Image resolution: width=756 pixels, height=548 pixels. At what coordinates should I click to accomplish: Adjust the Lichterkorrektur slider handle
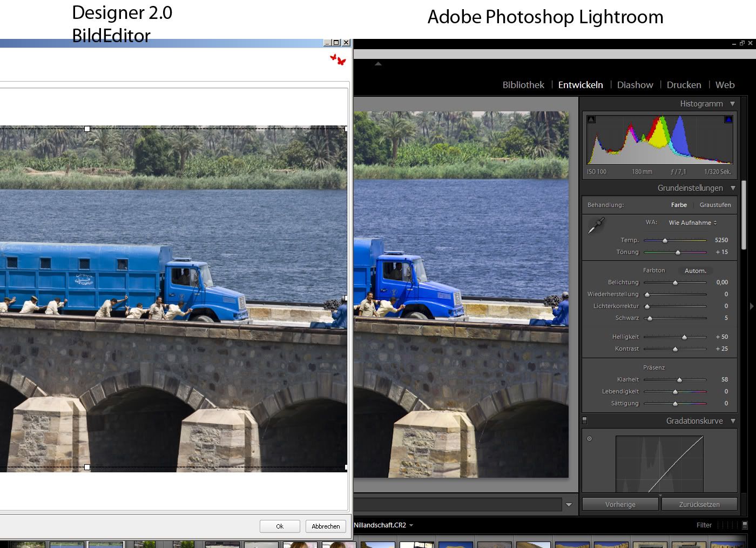[647, 306]
